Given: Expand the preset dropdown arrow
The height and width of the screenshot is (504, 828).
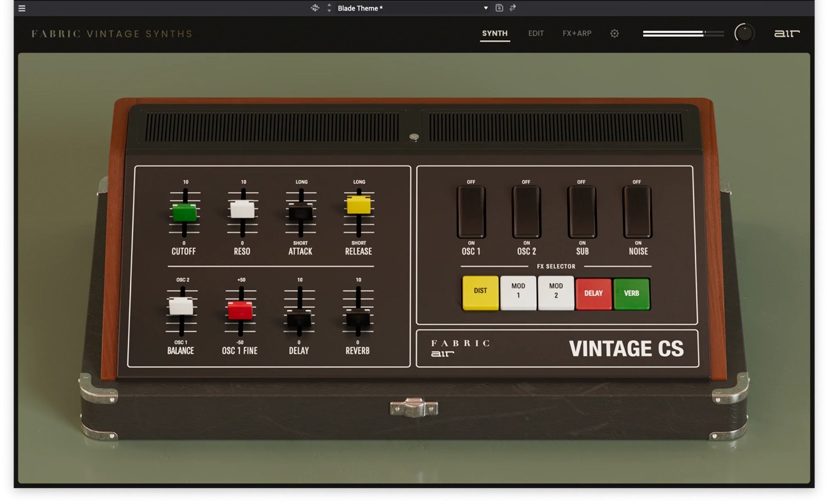Looking at the screenshot, I should 486,8.
